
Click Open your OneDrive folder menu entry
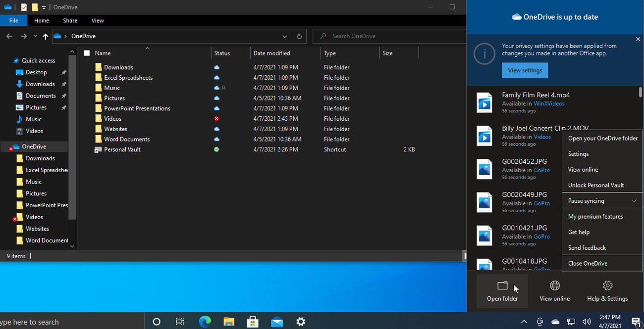pyautogui.click(x=602, y=139)
